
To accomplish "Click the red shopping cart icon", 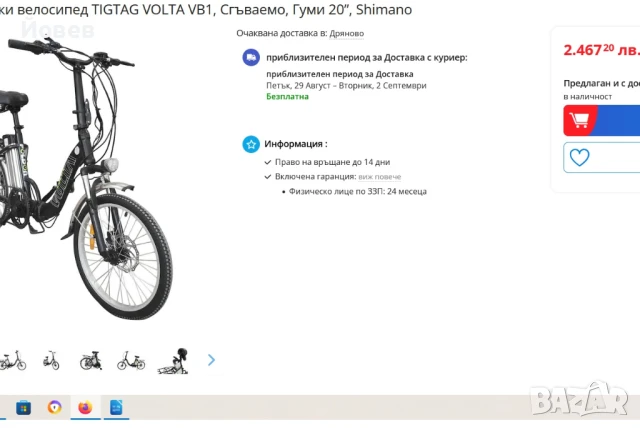I will 580,120.
